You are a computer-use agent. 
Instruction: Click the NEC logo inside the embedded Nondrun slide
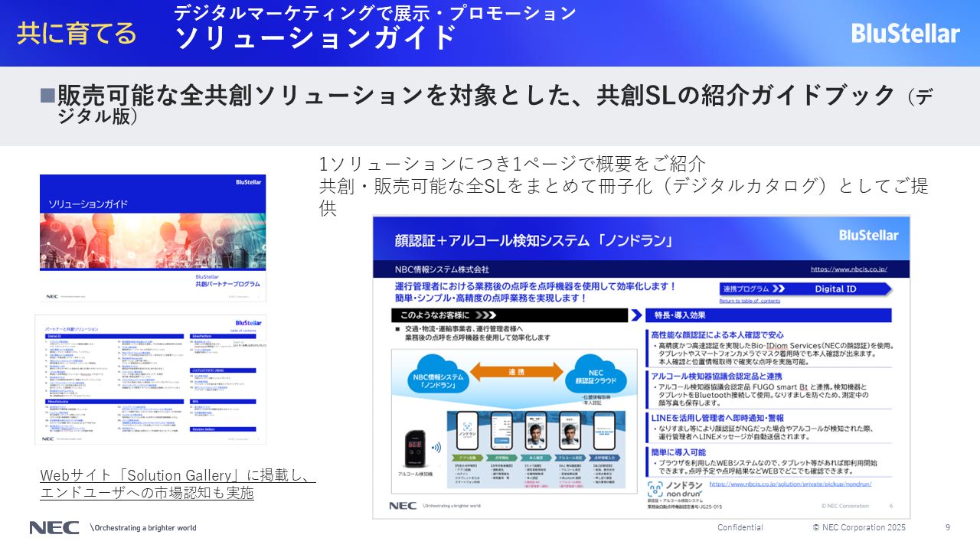click(403, 506)
